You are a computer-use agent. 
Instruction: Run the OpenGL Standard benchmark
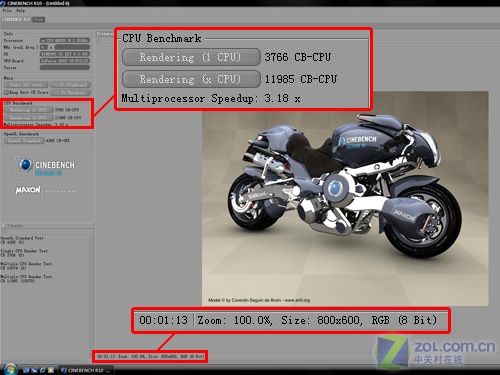[x=24, y=141]
